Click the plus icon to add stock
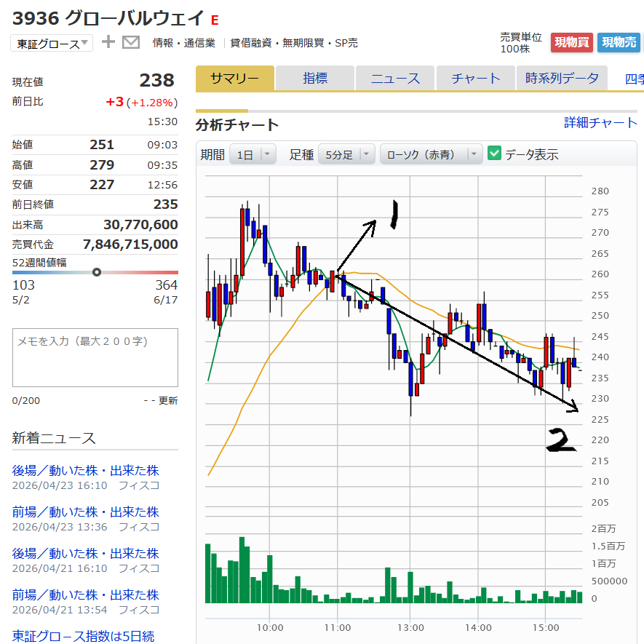This screenshot has width=644, height=644. pyautogui.click(x=108, y=42)
